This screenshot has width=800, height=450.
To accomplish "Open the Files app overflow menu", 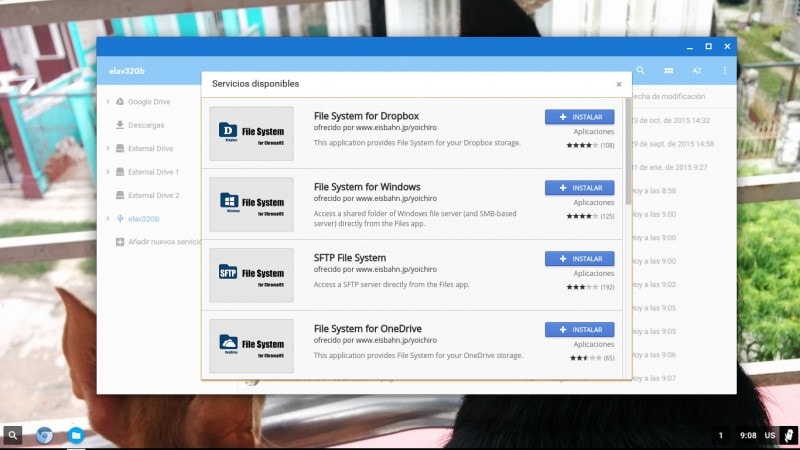I will tap(724, 70).
